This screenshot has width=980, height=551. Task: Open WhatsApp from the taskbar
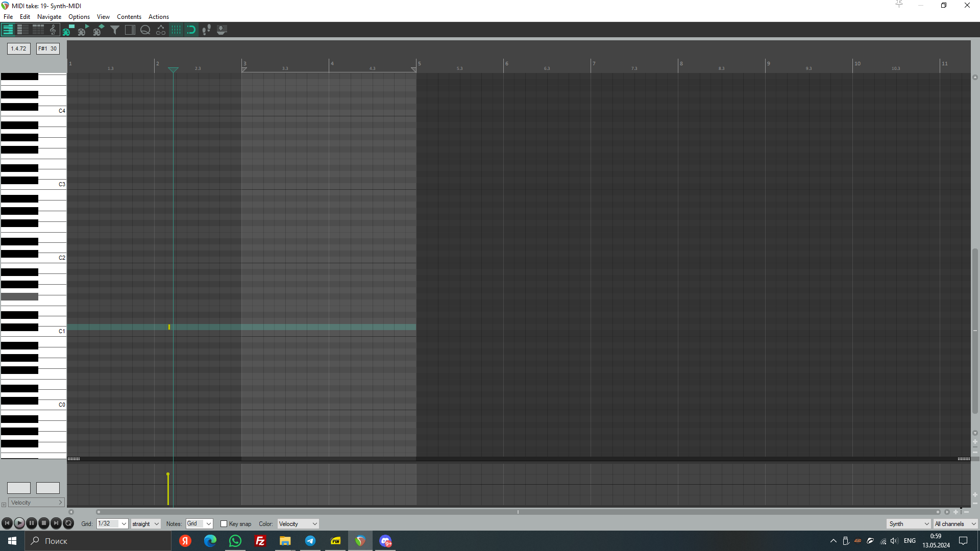pos(235,541)
